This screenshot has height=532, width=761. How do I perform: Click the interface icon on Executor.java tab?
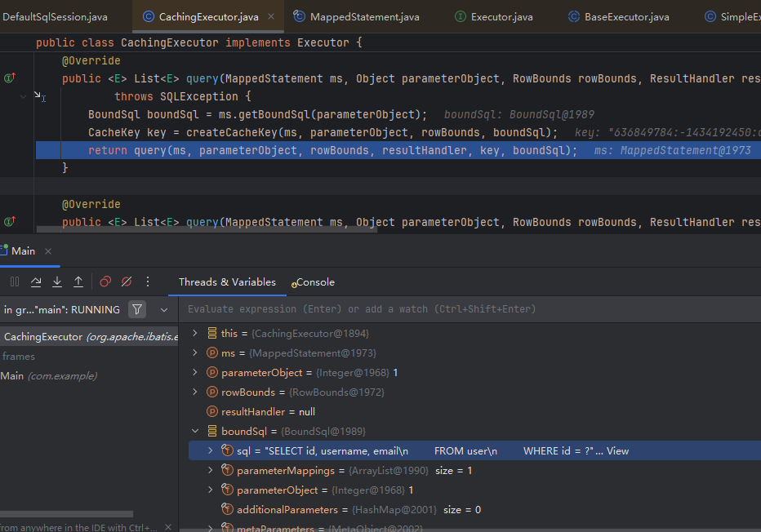[460, 17]
